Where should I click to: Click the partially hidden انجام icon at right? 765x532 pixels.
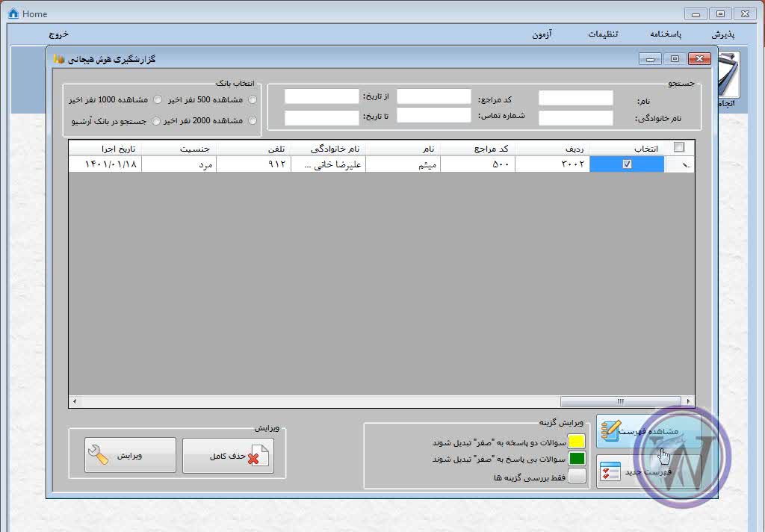[728, 78]
